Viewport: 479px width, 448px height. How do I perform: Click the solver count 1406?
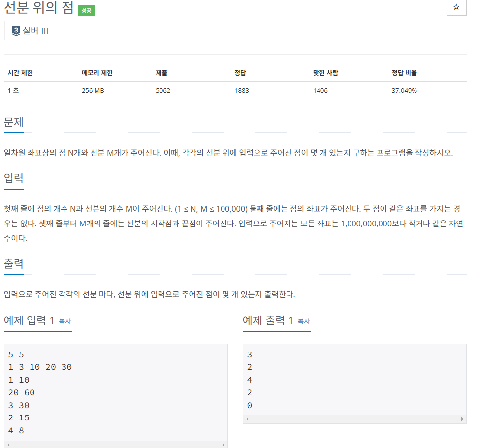[x=320, y=90]
